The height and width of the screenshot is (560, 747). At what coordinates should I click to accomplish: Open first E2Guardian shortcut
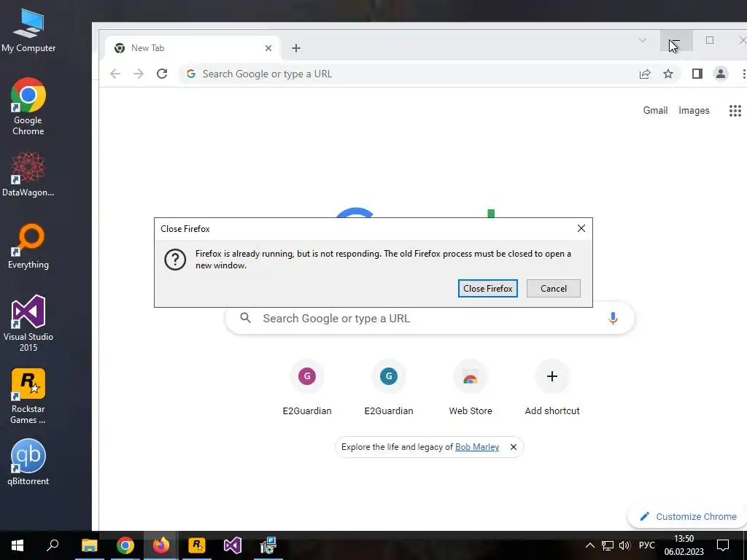(x=307, y=388)
